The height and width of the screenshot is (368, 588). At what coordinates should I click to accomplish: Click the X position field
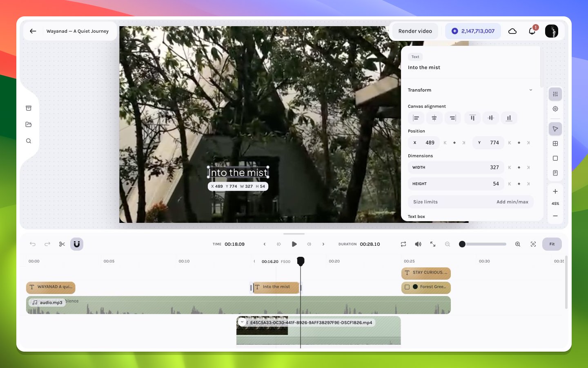tap(424, 143)
